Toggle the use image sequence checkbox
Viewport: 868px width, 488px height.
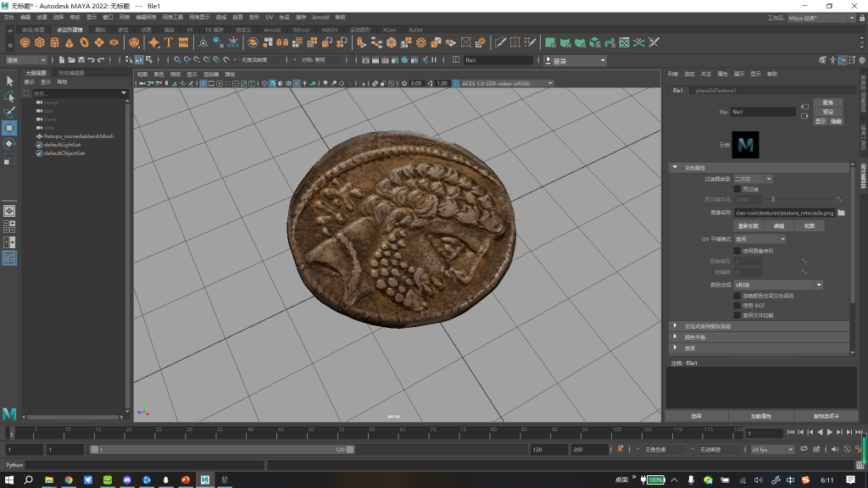(x=737, y=251)
